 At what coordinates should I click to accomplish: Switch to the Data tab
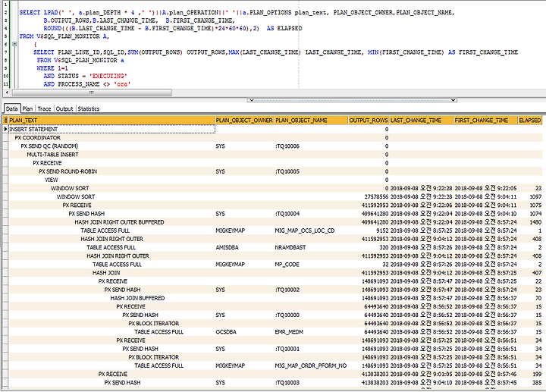[x=11, y=108]
